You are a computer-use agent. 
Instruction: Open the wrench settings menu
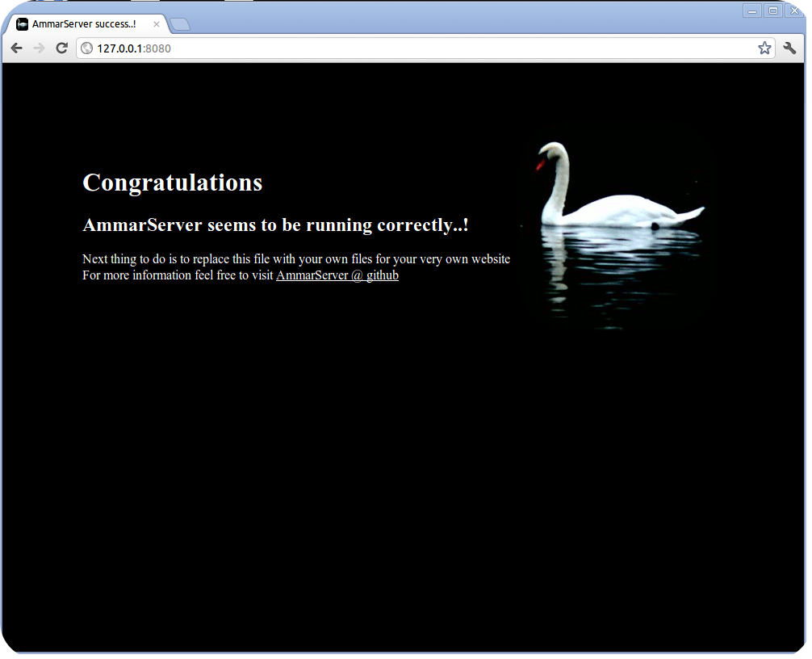click(x=789, y=48)
